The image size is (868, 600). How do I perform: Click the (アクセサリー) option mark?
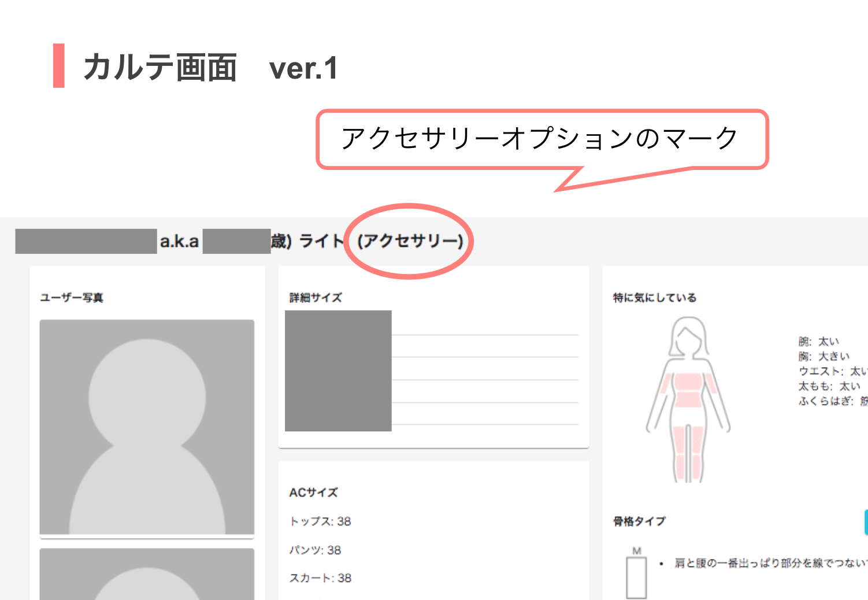(410, 240)
